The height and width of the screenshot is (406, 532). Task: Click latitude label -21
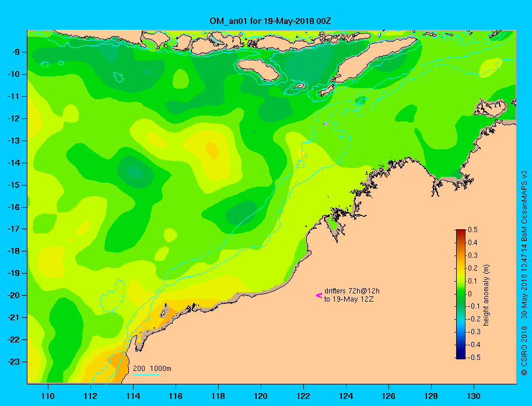(x=13, y=317)
